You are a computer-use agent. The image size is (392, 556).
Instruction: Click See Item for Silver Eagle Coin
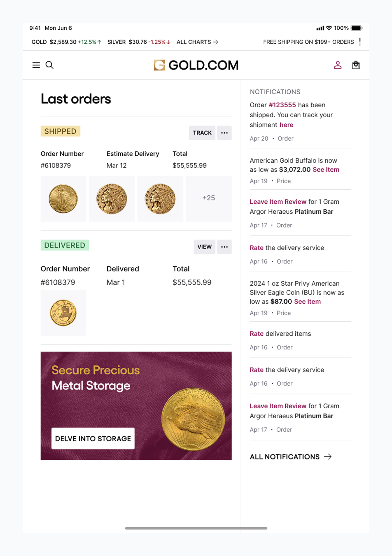point(307,302)
